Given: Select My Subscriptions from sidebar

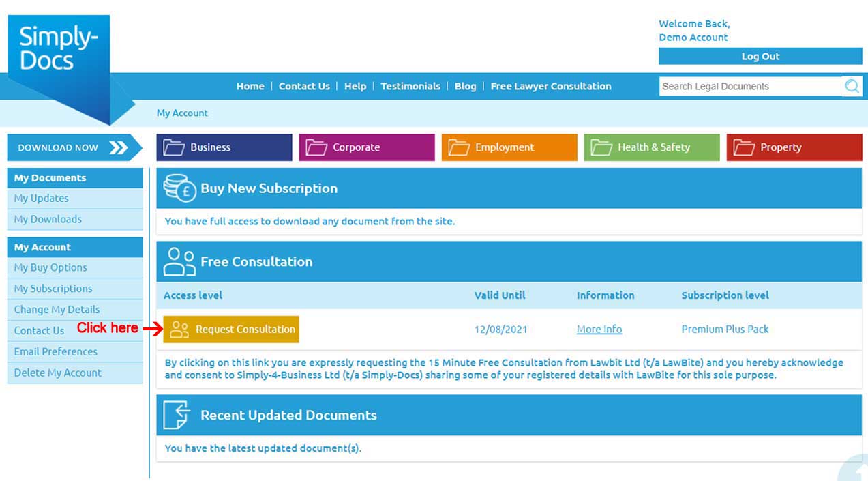Looking at the screenshot, I should point(53,289).
